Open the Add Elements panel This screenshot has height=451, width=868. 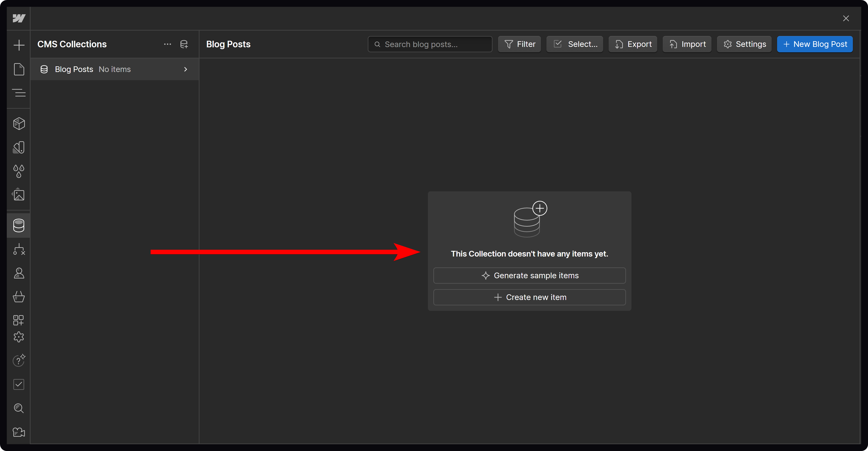point(19,45)
